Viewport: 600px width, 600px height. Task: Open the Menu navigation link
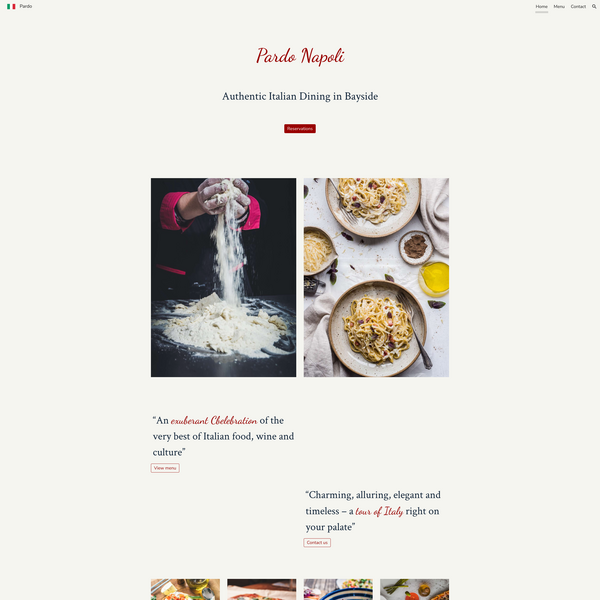(559, 7)
